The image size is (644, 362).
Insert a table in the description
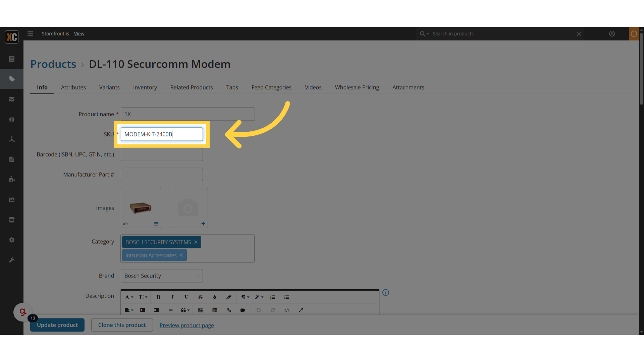point(215,310)
